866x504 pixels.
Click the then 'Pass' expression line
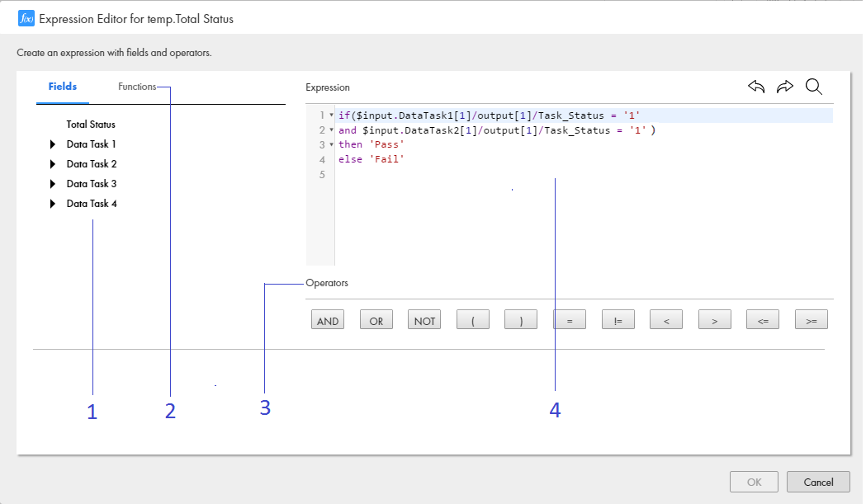click(371, 144)
